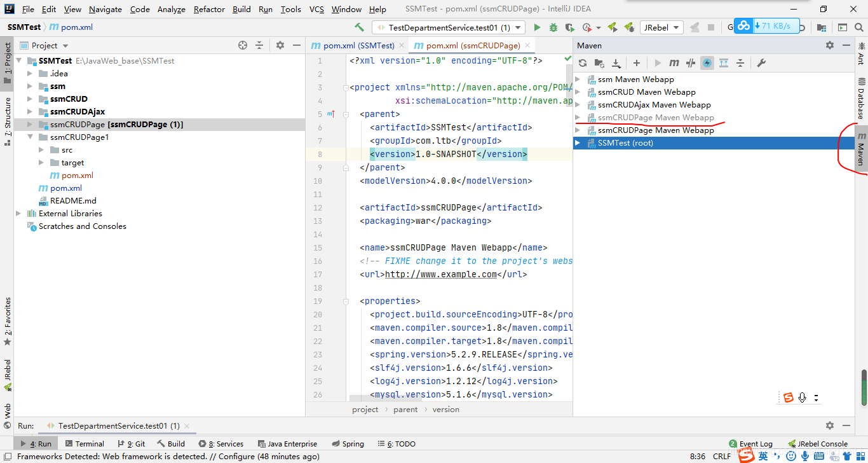
Task: Click the grey Stop square icon
Action: [711, 27]
